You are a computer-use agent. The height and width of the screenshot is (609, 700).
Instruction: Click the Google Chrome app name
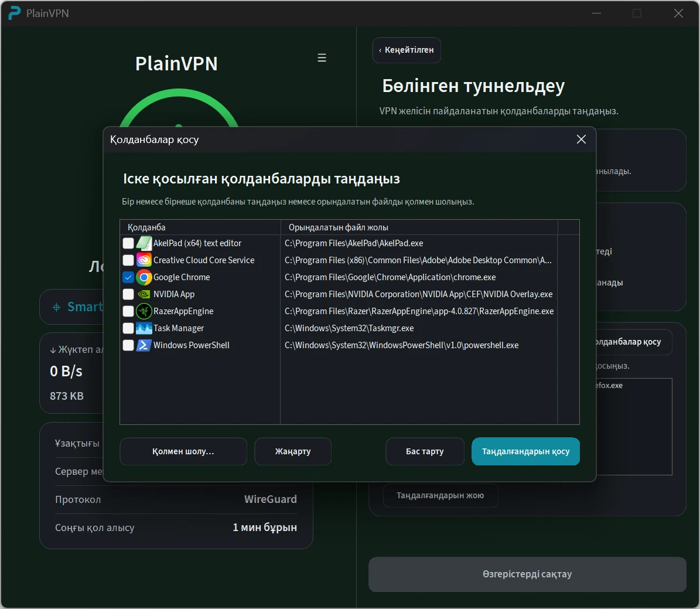pyautogui.click(x=182, y=277)
